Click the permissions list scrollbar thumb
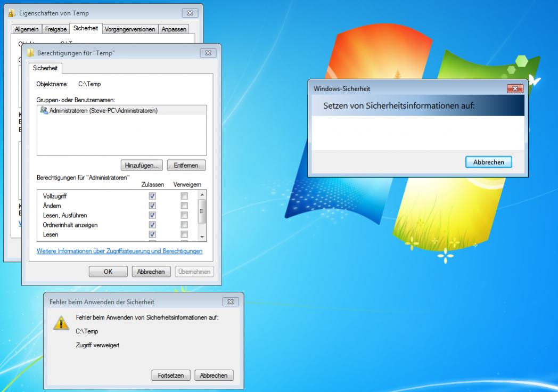Viewport: 558px width, 392px height. point(202,211)
